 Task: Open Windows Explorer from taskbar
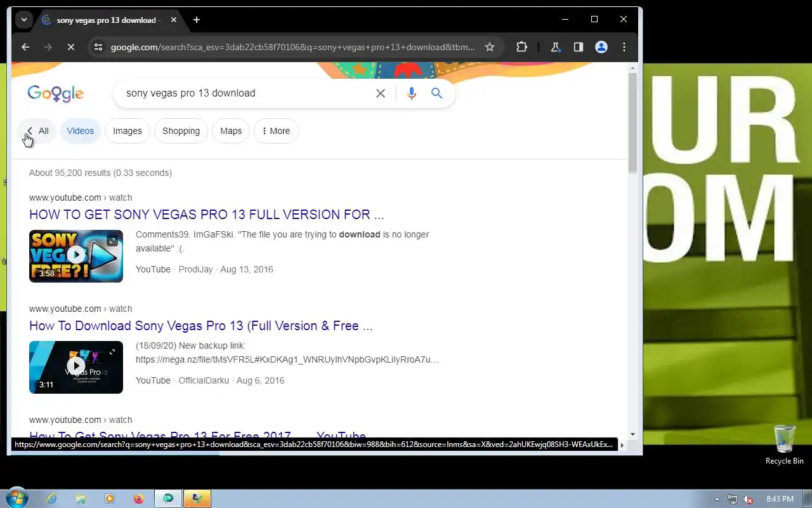tap(81, 499)
